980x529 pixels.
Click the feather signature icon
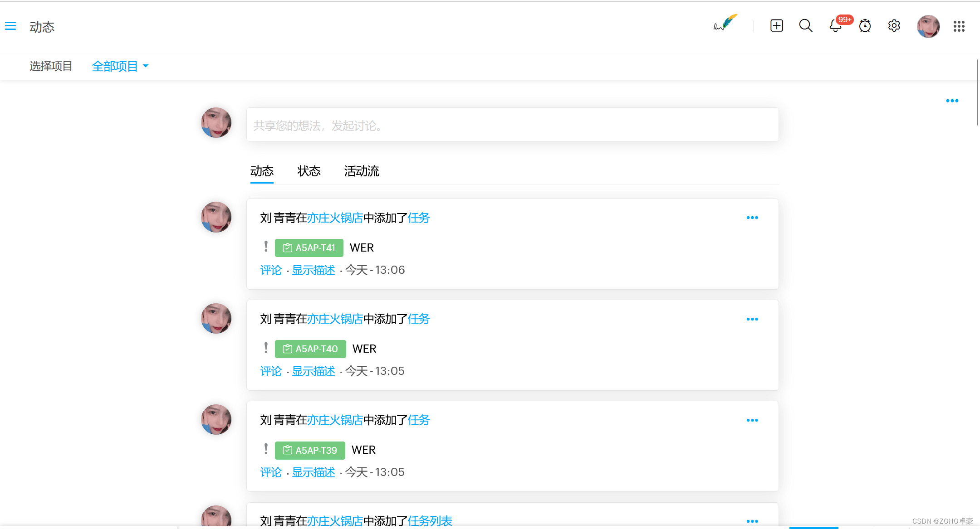(725, 23)
